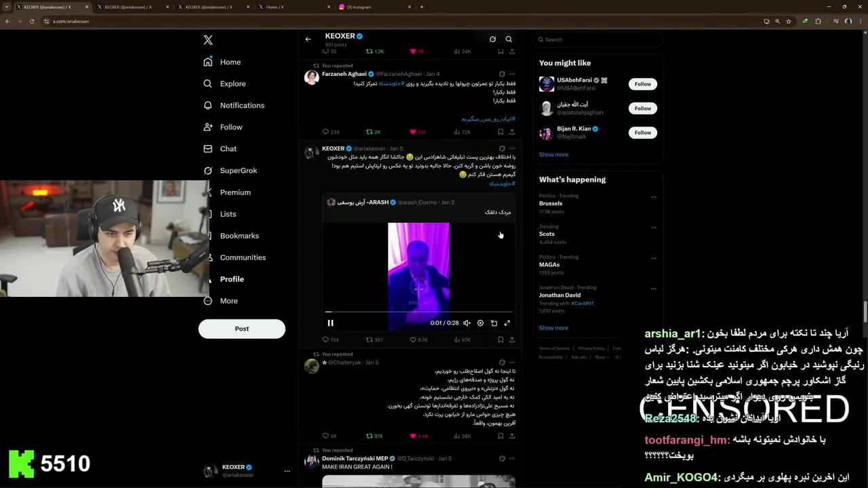Click the Home house icon

pyautogui.click(x=208, y=62)
